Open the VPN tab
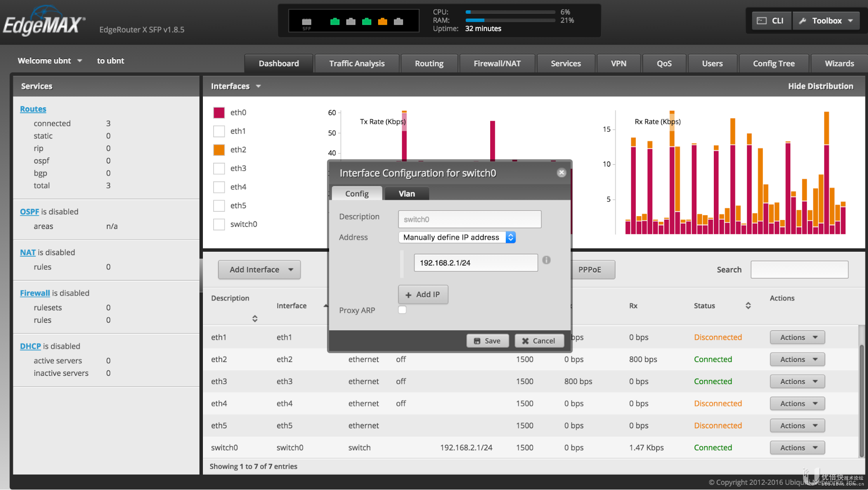The height and width of the screenshot is (490, 868). (x=619, y=63)
